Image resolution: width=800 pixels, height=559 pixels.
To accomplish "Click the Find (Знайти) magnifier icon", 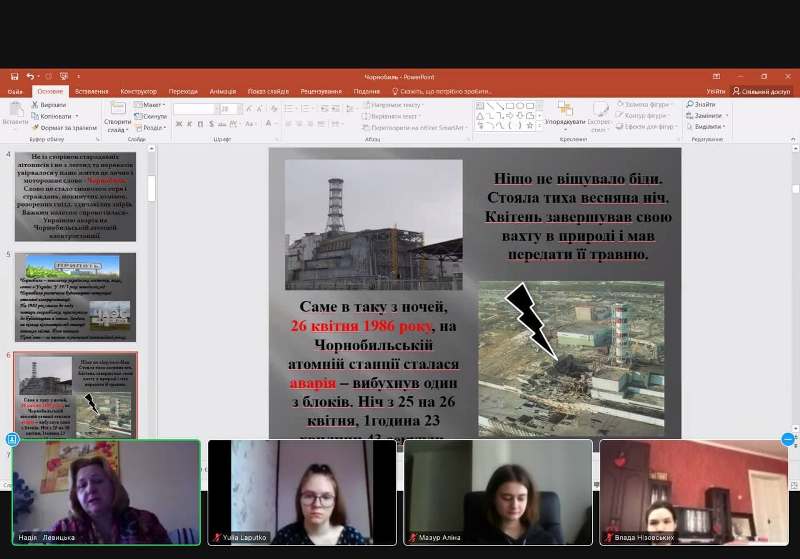I will point(690,104).
